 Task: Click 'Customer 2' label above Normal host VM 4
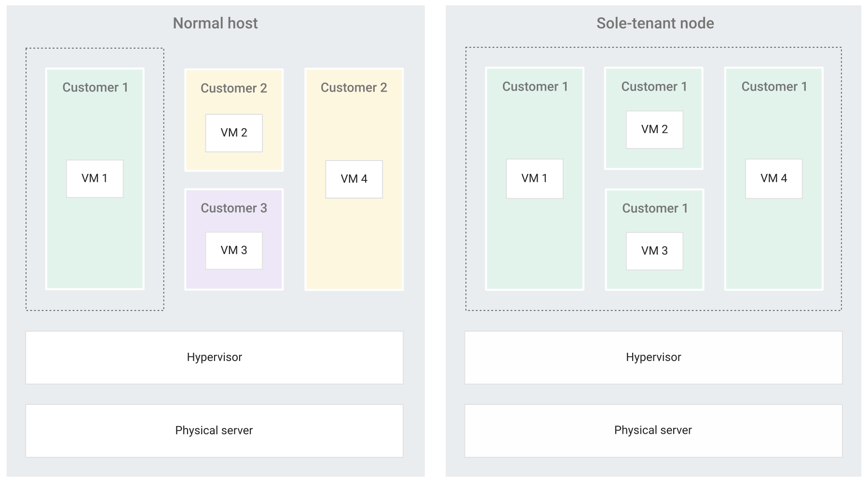click(354, 87)
